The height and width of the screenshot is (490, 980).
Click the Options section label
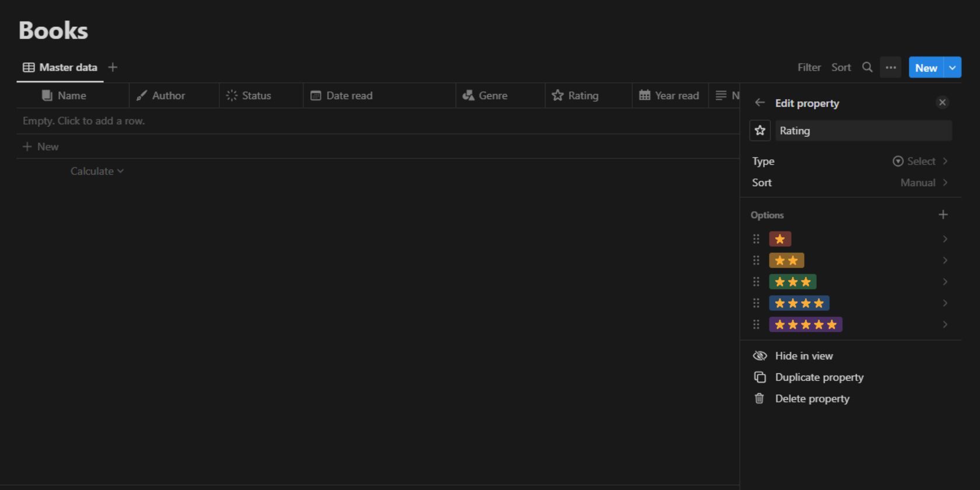pos(767,215)
